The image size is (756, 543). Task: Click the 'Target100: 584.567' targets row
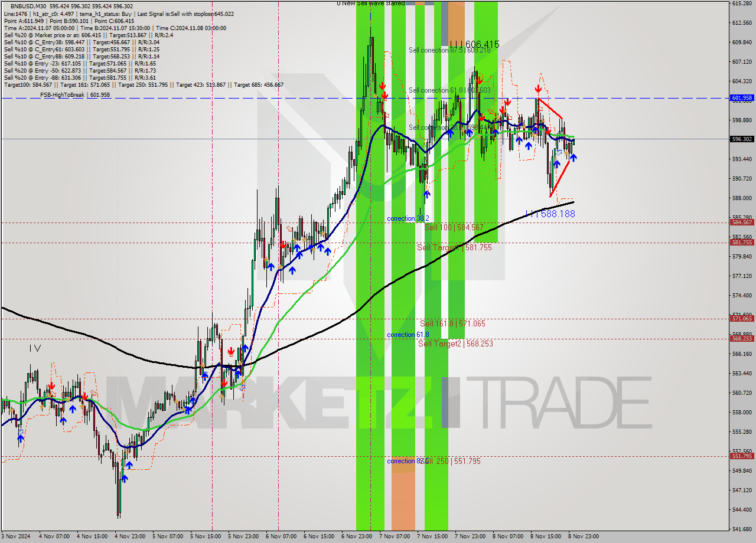(144, 85)
